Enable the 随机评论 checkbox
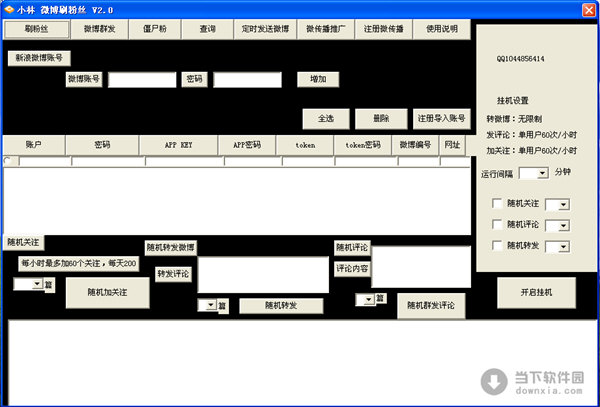Screen dimensions: 600x407 click(497, 225)
